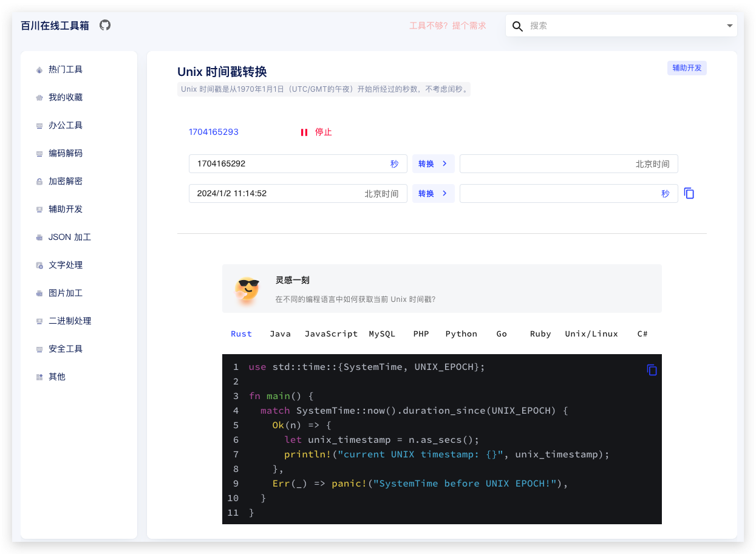Focus the timestamp input with 1704165292
Screen dimensions: 756x554
285,164
